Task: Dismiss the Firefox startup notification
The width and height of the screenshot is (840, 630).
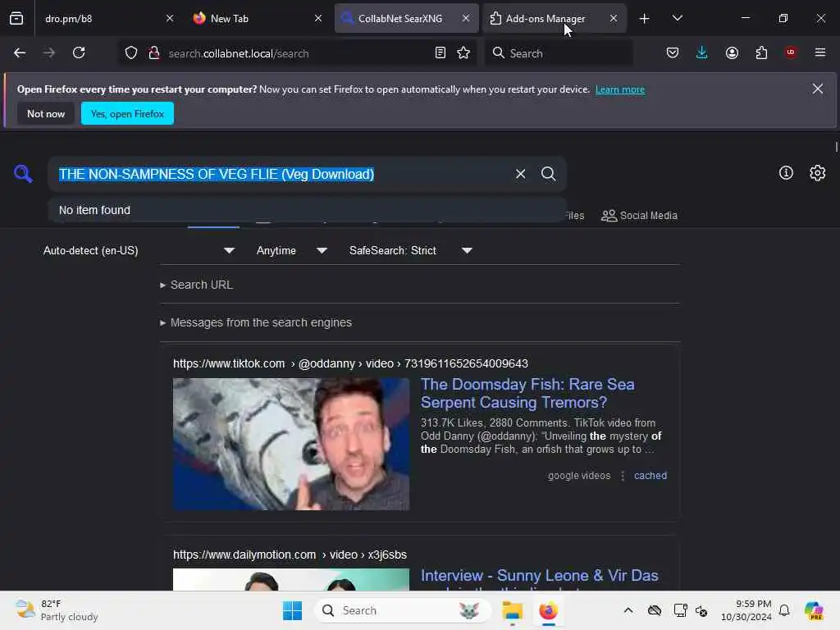Action: pyautogui.click(x=818, y=89)
